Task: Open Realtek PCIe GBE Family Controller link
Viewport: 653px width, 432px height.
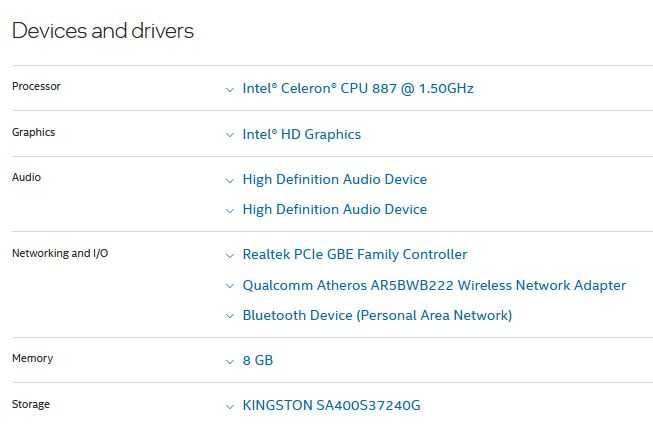Action: point(355,254)
